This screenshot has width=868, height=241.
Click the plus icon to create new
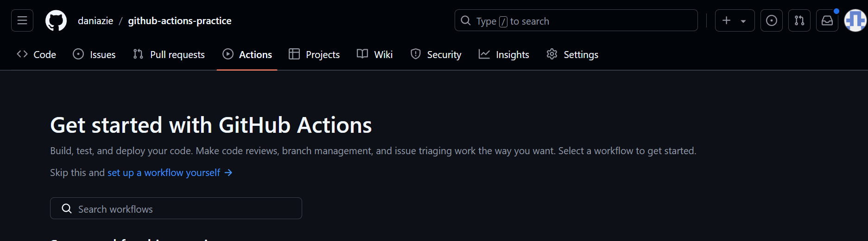pos(727,20)
